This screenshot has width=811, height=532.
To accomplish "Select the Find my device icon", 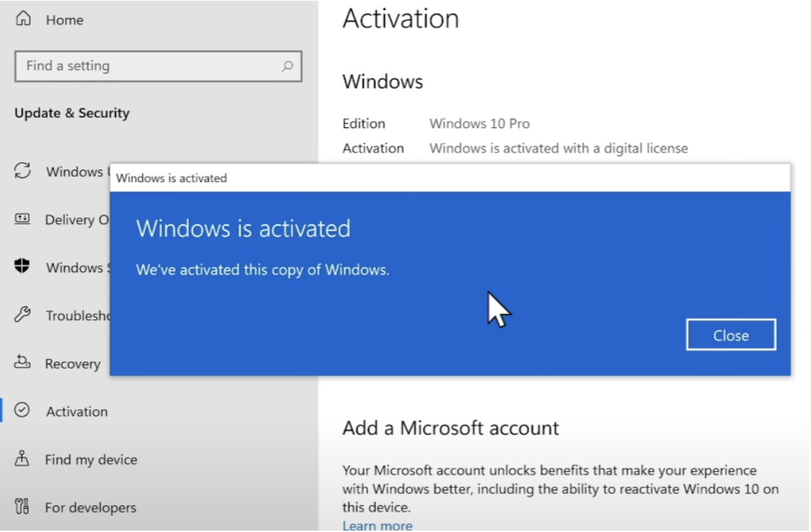I will (x=23, y=459).
